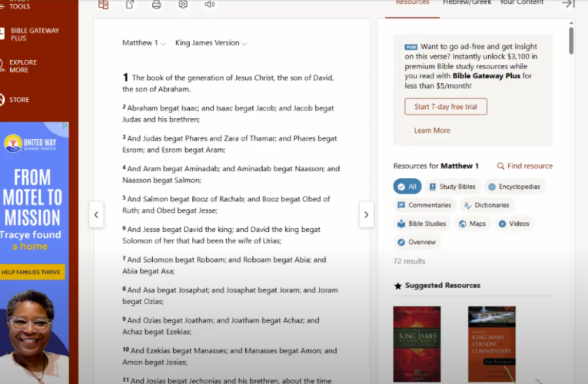Filter resources by Commentaries
Screen dimensions: 588x384
(x=424, y=205)
